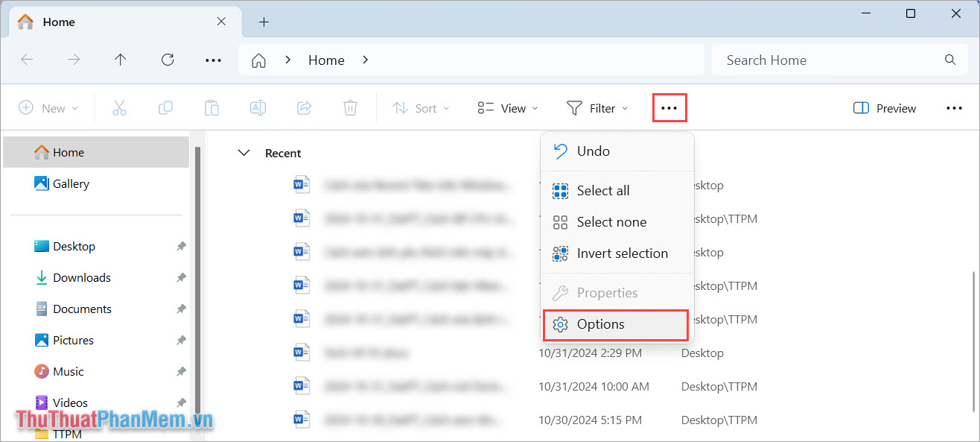Click the Share icon on the toolbar

click(x=304, y=107)
